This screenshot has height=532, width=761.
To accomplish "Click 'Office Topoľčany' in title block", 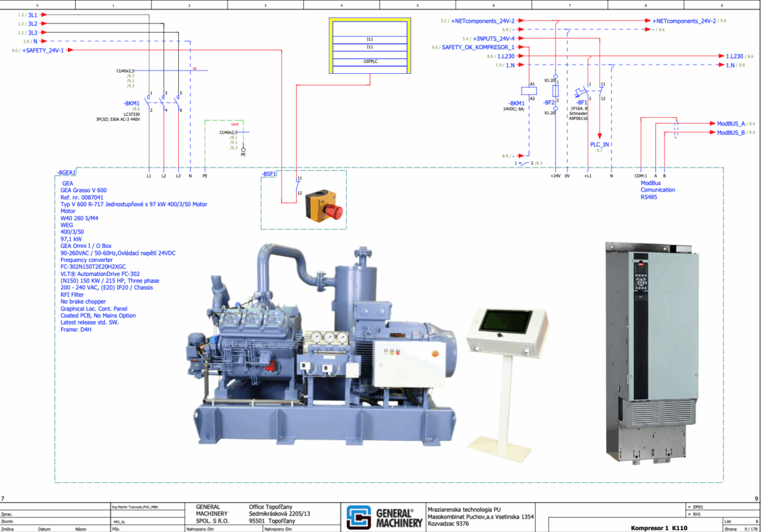I will [271, 507].
